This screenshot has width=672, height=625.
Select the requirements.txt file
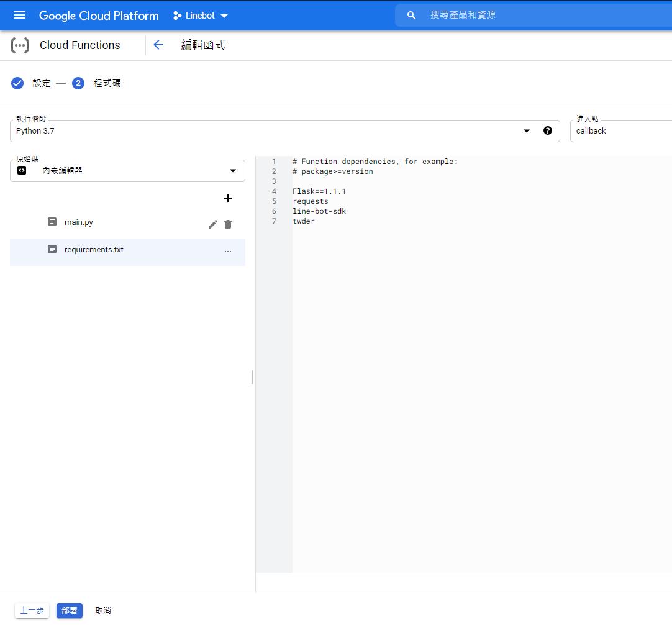(128, 252)
